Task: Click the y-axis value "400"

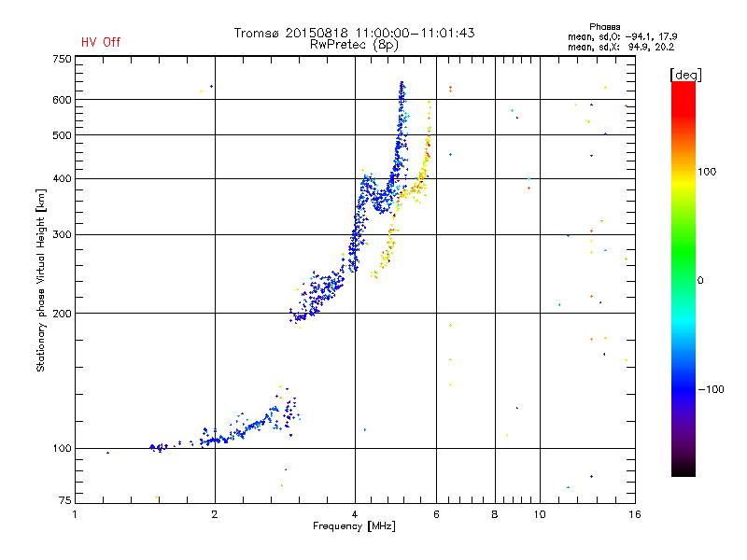Action: click(x=62, y=179)
